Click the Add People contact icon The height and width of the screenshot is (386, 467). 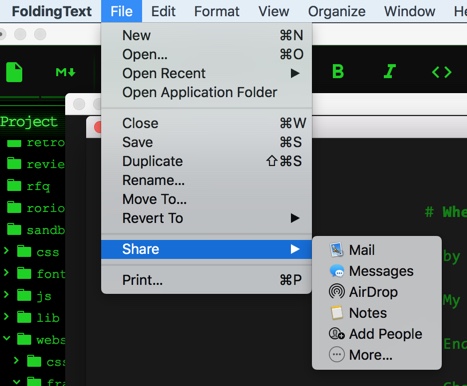[337, 334]
